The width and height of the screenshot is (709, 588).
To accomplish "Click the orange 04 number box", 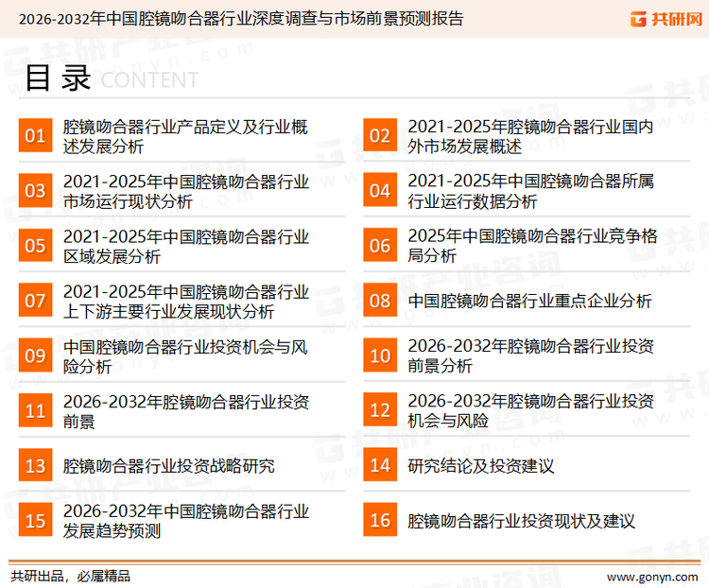I will [x=380, y=190].
